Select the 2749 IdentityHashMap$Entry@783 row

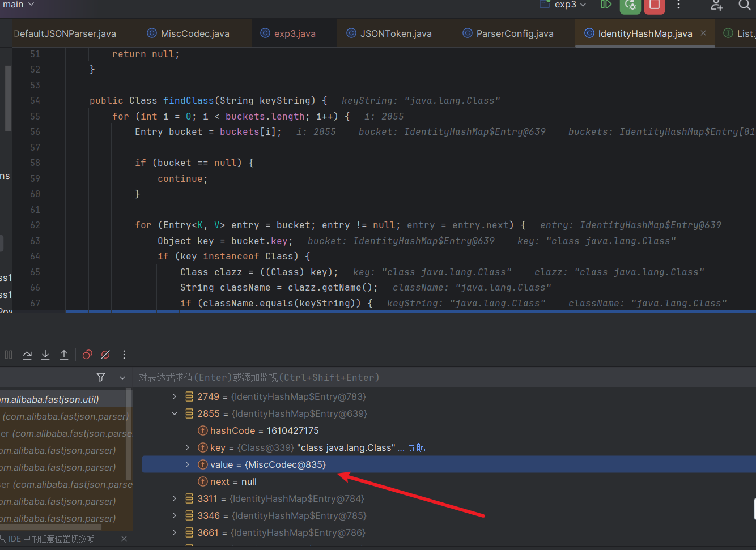point(449,396)
